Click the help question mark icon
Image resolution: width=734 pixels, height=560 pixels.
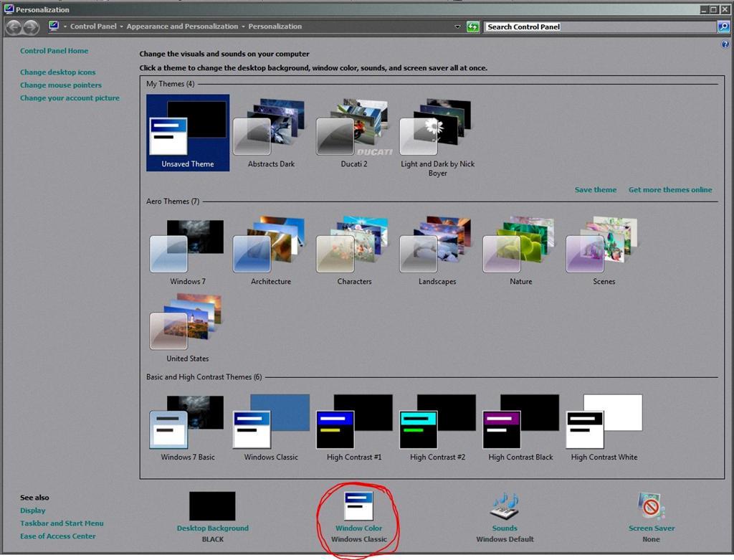pos(725,44)
